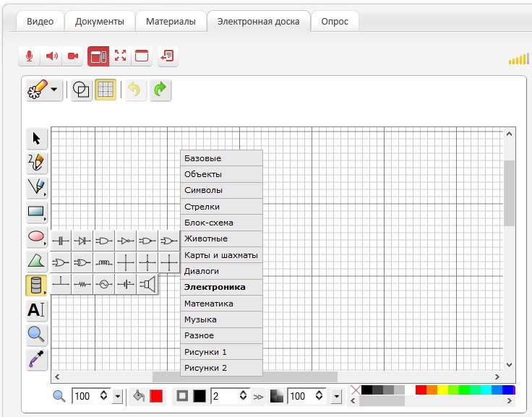Insert the loudspeaker symbol

(x=147, y=284)
